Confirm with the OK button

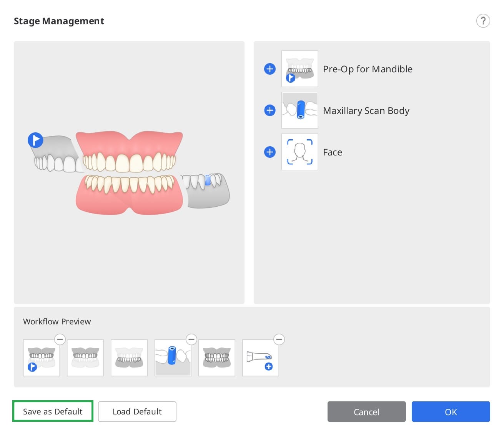point(451,412)
